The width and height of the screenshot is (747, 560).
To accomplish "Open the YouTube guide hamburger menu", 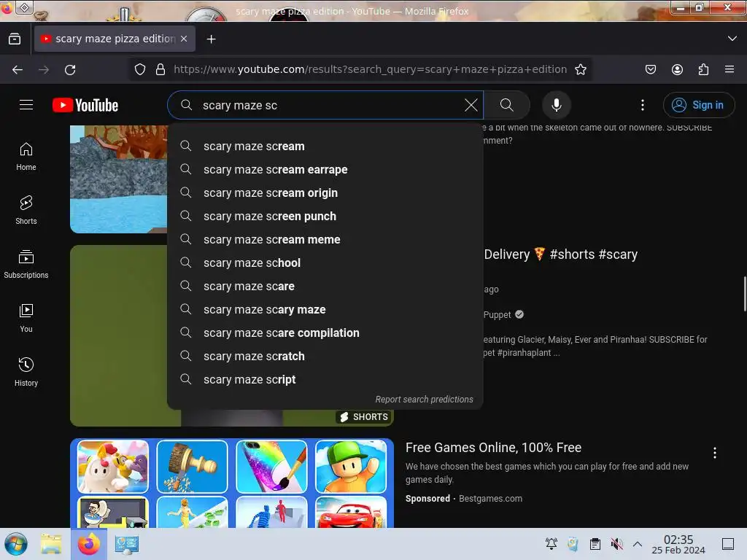I will tap(26, 105).
